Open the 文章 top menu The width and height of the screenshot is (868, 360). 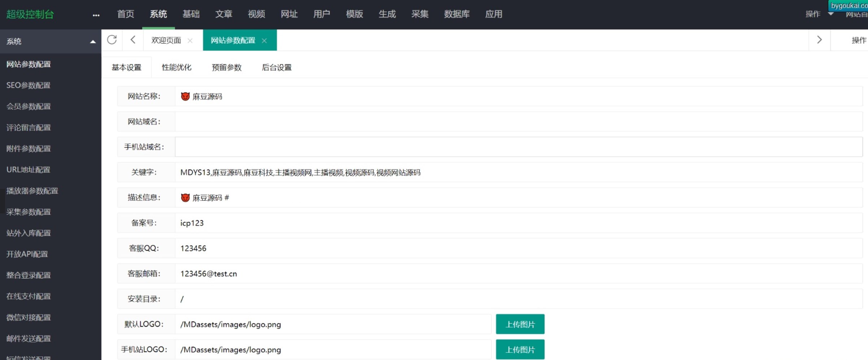[224, 14]
